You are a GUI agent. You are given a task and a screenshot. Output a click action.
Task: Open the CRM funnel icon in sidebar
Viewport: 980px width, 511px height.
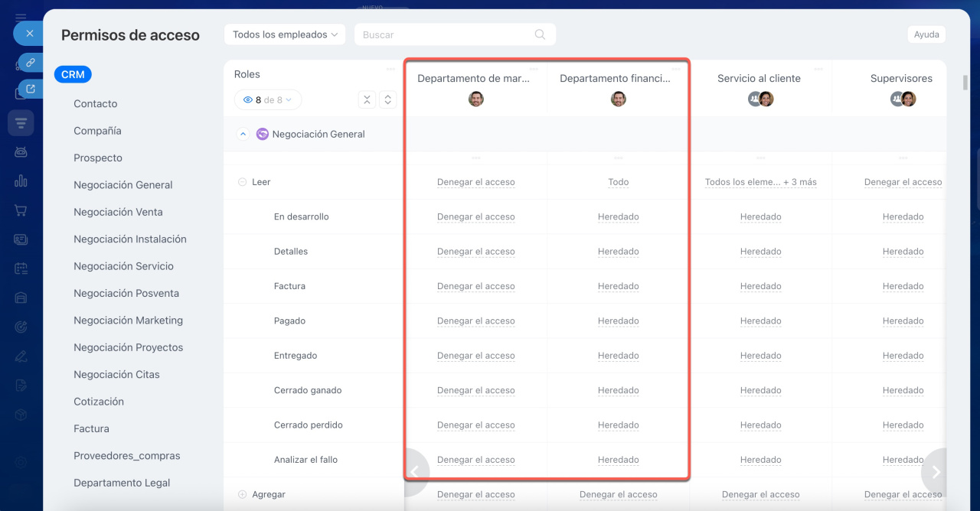[x=21, y=123]
